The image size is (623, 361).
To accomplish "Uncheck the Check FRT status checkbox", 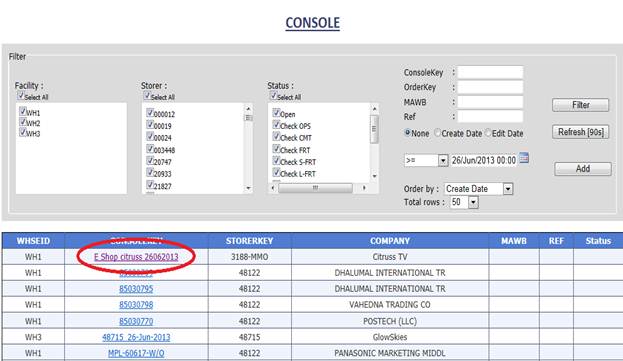I will tap(276, 149).
